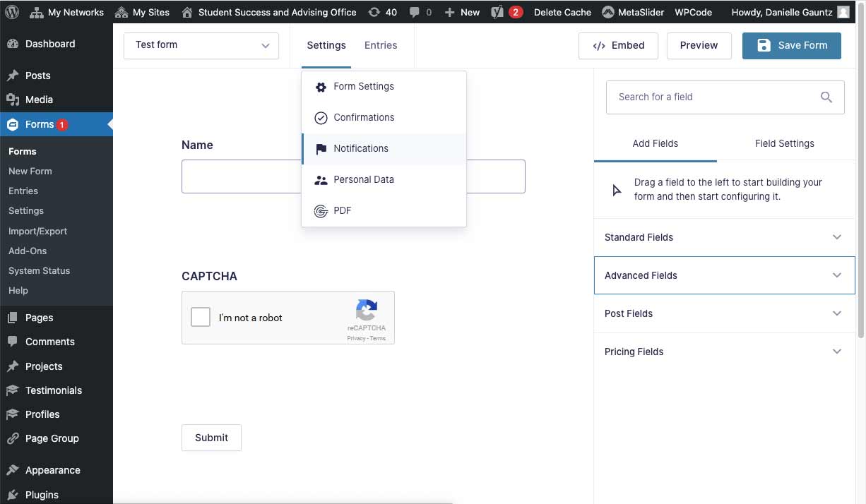The width and height of the screenshot is (866, 504).
Task: Open Testimonials in sidebar
Action: 57,390
